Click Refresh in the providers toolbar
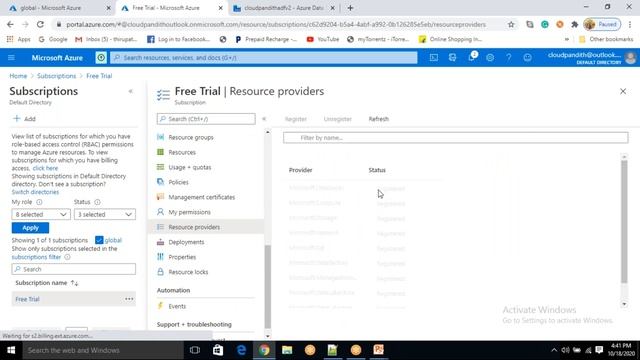The image size is (640, 360). (378, 119)
